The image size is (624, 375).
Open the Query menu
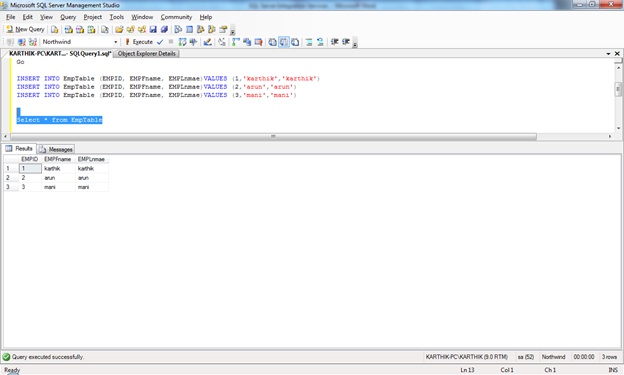(x=68, y=17)
